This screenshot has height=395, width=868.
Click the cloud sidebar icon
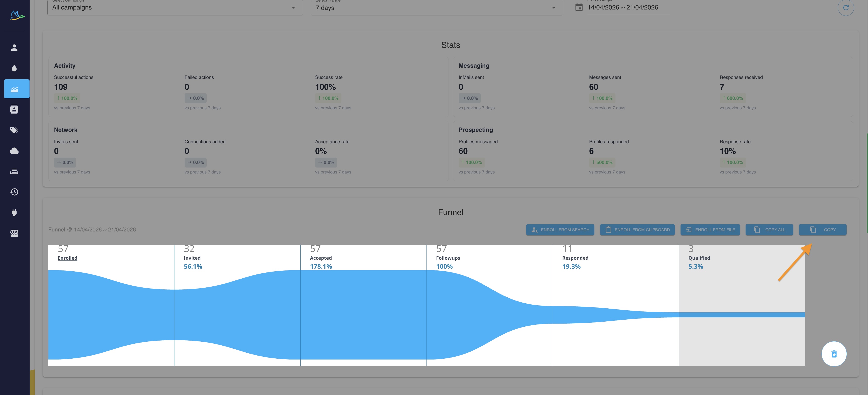click(x=14, y=151)
